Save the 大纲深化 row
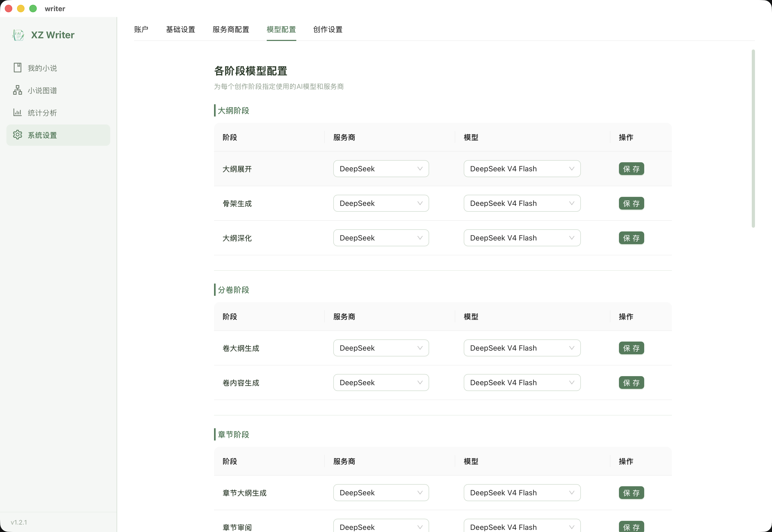 (x=631, y=238)
